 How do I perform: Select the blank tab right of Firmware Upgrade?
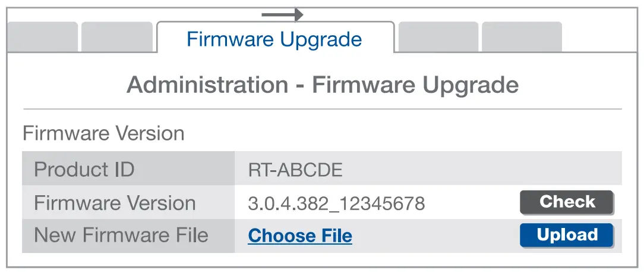point(438,37)
